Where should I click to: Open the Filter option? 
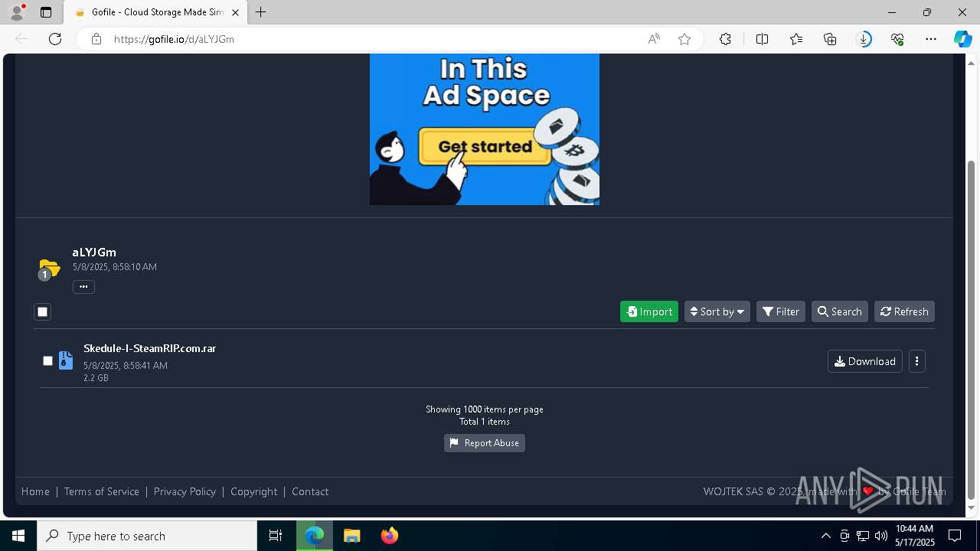[x=781, y=311]
